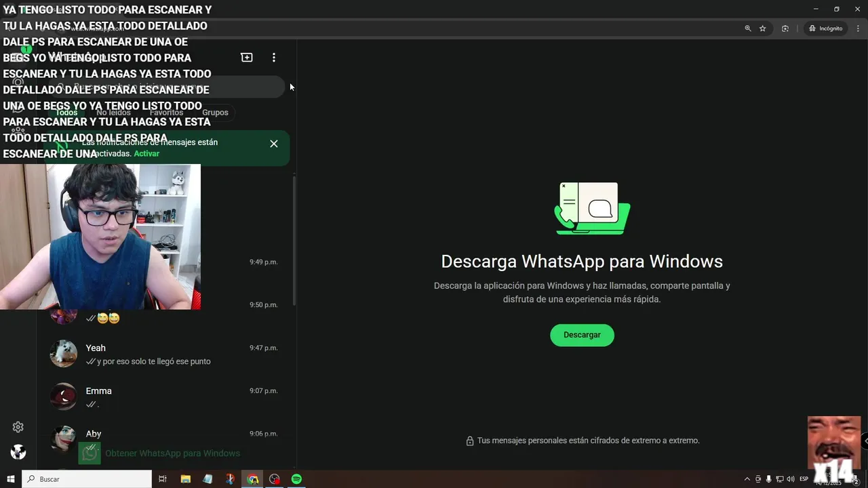Click message preview 'y por eso solo te llegó ese punto'
Screen dimensions: 868x488
(x=154, y=362)
